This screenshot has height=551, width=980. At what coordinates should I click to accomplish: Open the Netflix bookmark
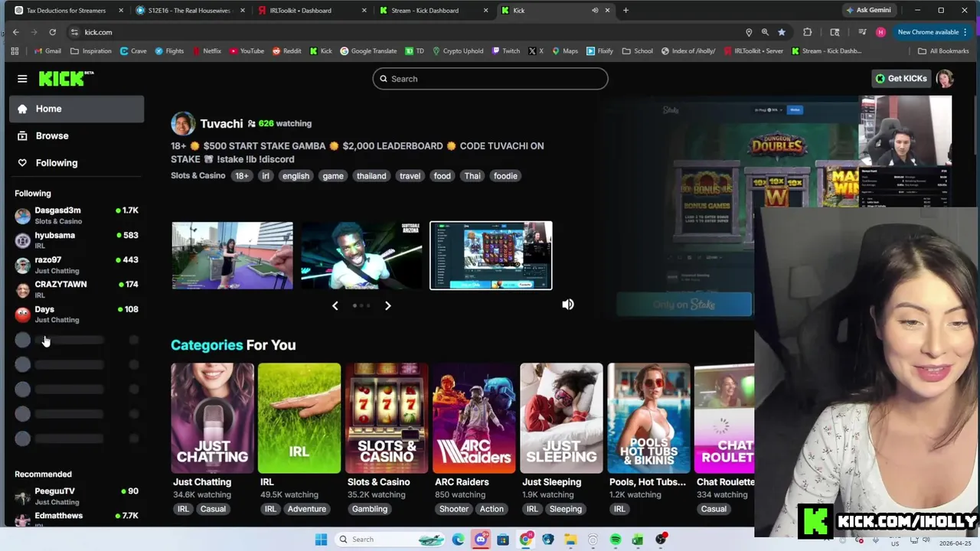[x=207, y=51]
